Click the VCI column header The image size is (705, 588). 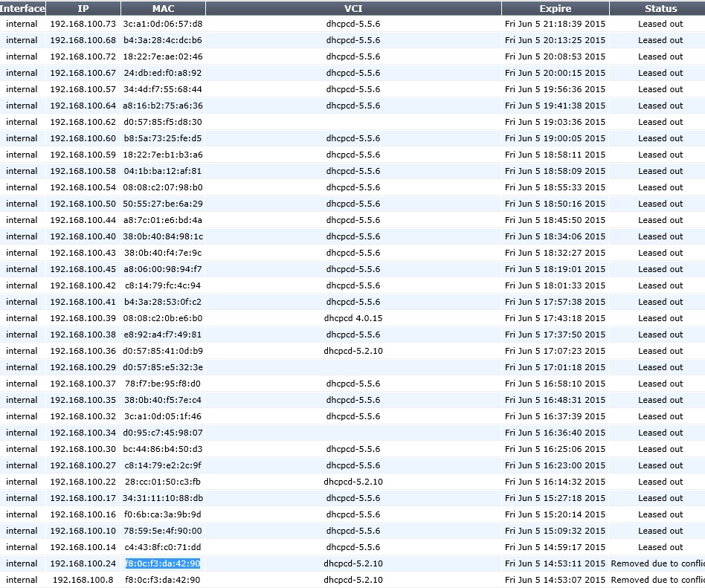pos(353,8)
